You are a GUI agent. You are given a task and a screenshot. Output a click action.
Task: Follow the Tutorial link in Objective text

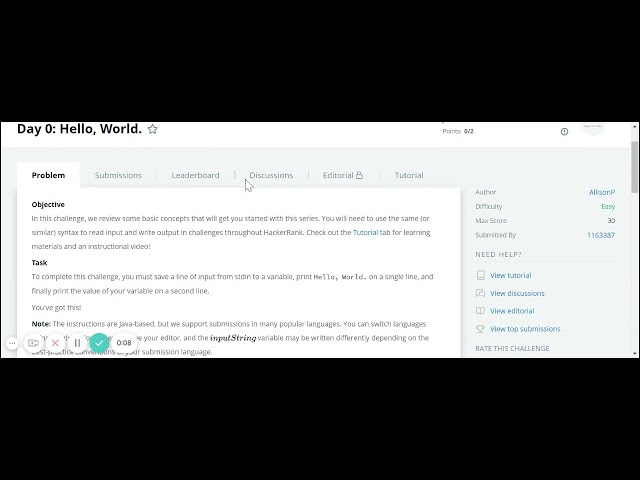[x=365, y=232]
